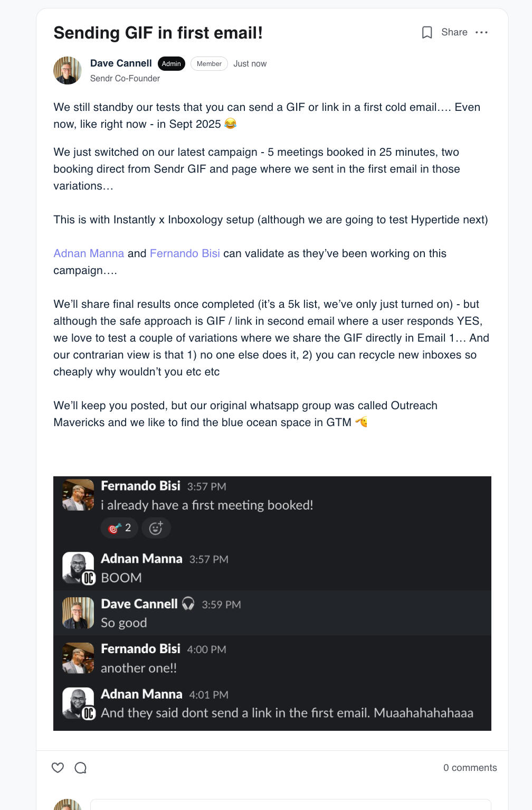Open Dave Cannell's author name link

point(121,63)
